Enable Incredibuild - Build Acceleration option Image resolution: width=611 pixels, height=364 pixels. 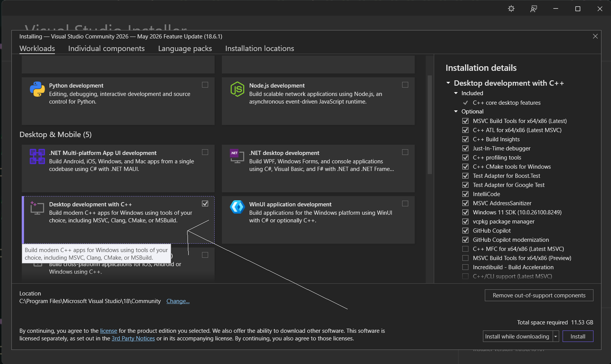465,267
